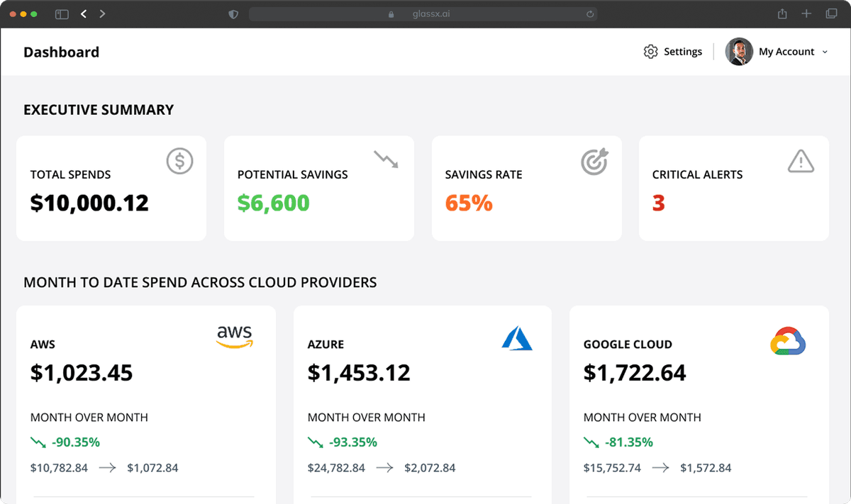Click the dollar sign icon in Total Spends
851x504 pixels.
[179, 162]
